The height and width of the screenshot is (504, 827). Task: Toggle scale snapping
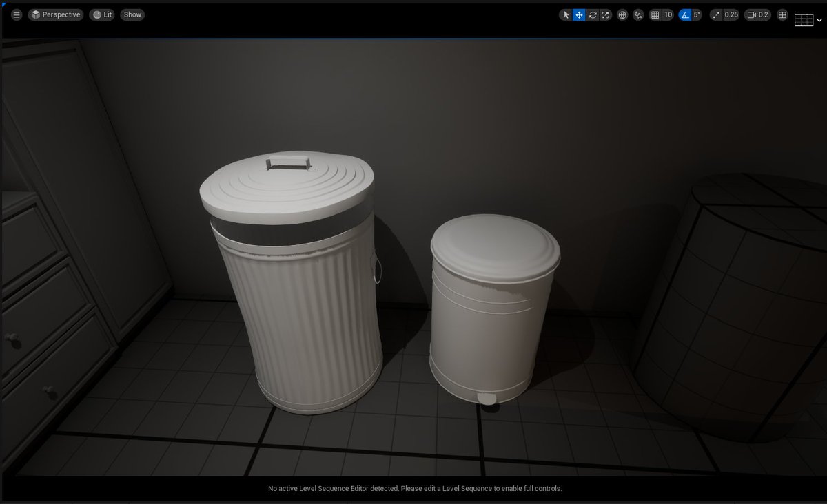(716, 14)
